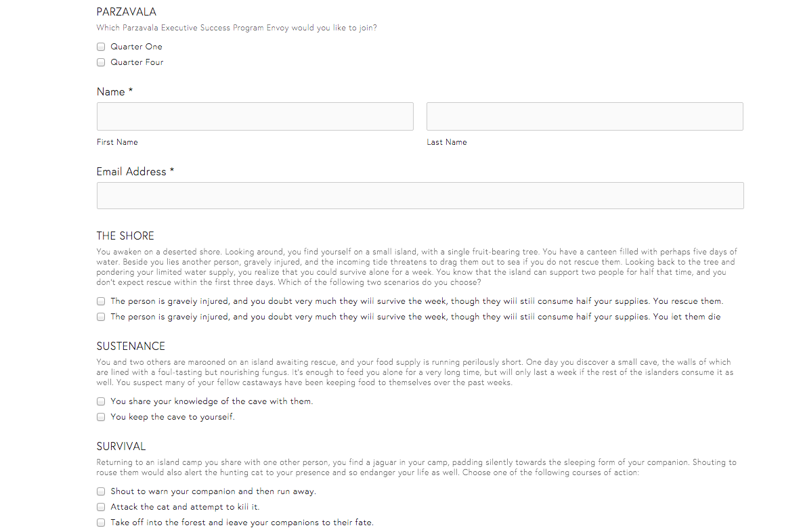Select the 'You rescue them' checkbox
Screen dimensions: 803x532
(101, 301)
